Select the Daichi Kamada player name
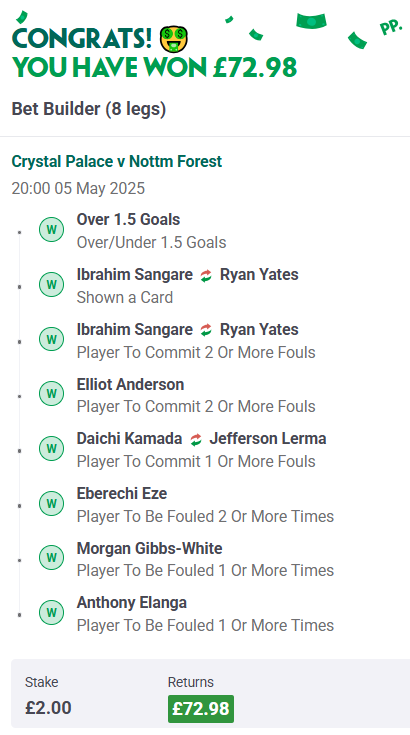The width and height of the screenshot is (410, 735). tap(129, 439)
